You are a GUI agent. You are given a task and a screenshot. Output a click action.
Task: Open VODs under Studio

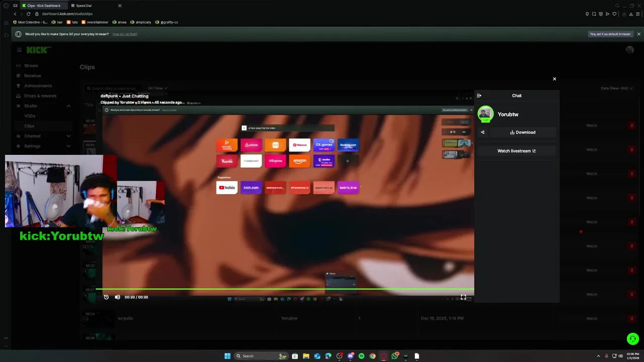tap(30, 116)
